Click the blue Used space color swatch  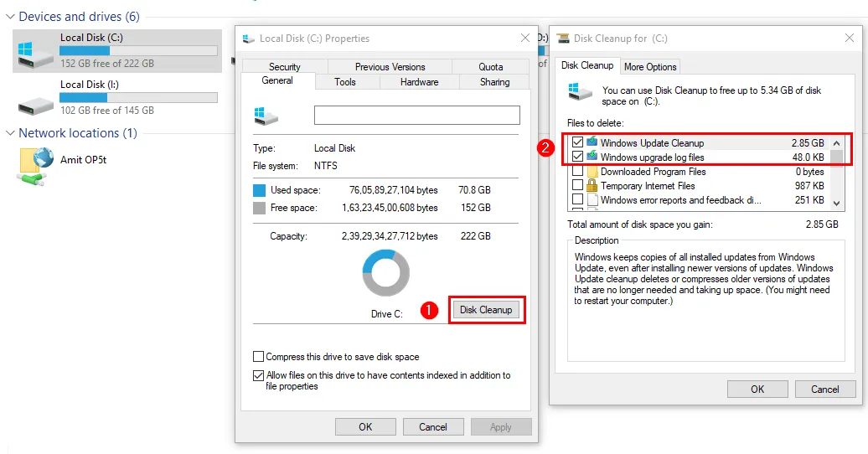(x=259, y=190)
